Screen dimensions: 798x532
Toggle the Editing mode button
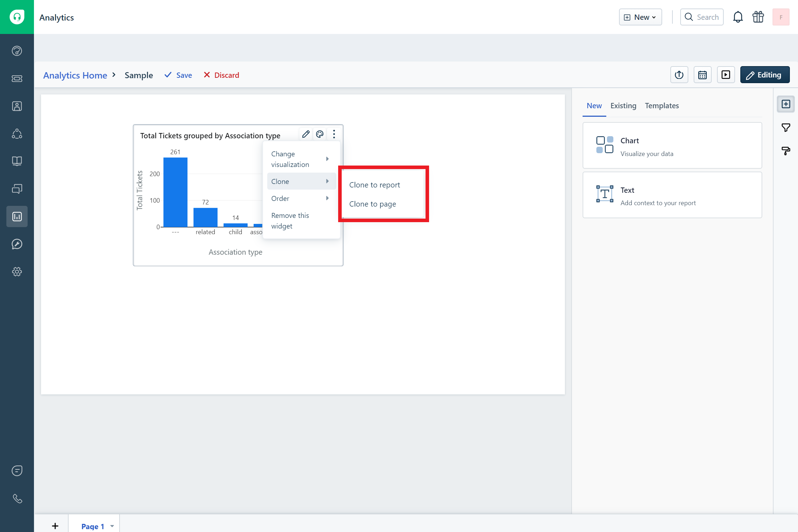tap(765, 75)
